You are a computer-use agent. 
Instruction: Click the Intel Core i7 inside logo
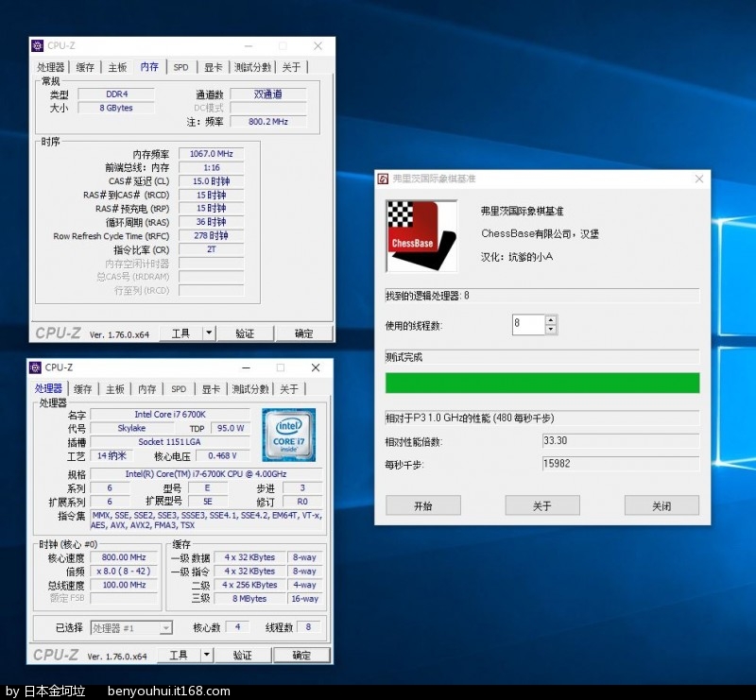289,435
